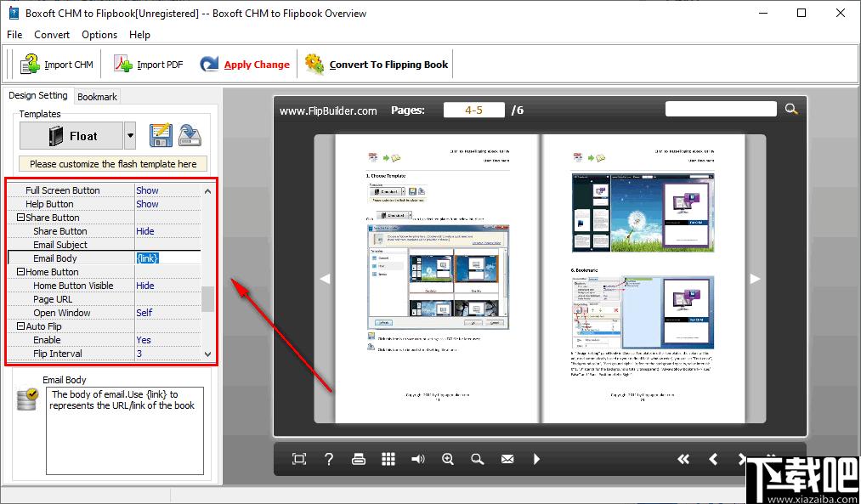Click the left flipbook page
Viewport: 861px width, 504px height.
[437, 279]
